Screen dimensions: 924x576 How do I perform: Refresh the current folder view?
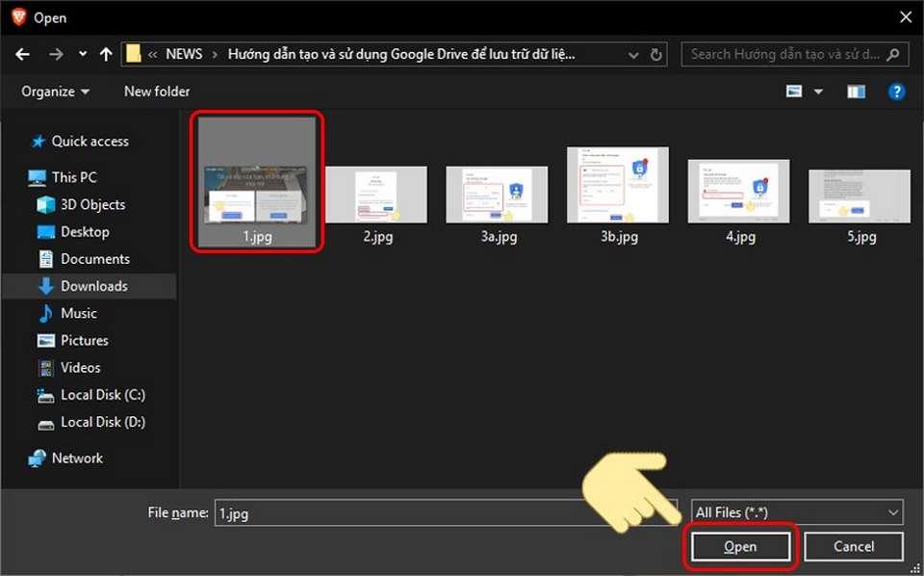click(656, 55)
